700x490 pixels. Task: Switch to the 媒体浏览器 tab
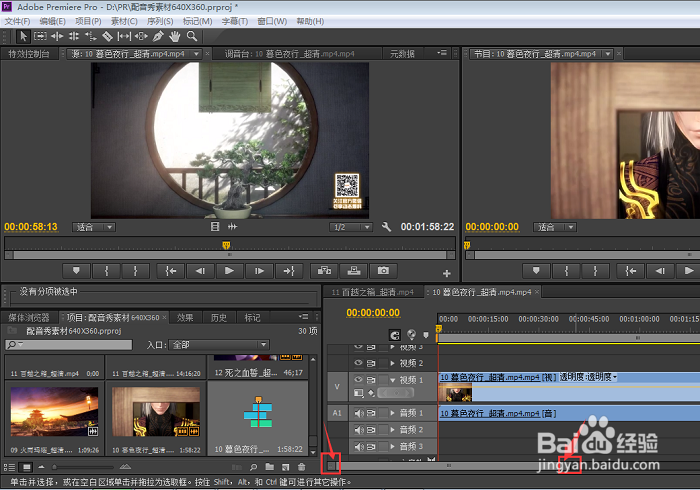[x=29, y=318]
